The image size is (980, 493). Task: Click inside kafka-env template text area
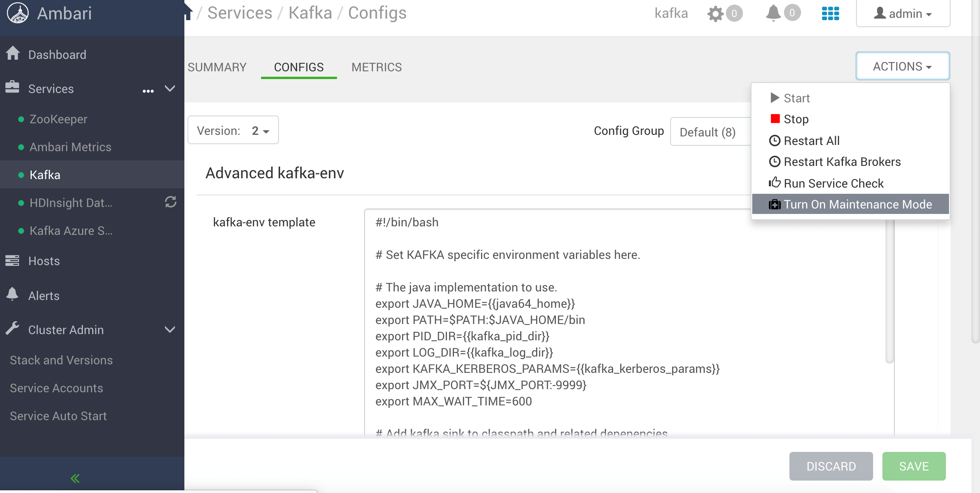[x=624, y=324]
